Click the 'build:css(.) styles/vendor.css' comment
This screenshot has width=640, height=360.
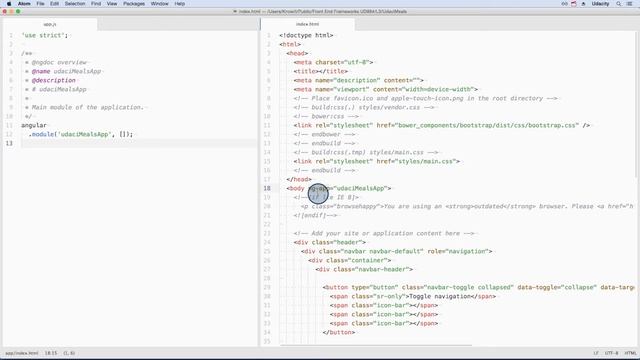click(364, 107)
